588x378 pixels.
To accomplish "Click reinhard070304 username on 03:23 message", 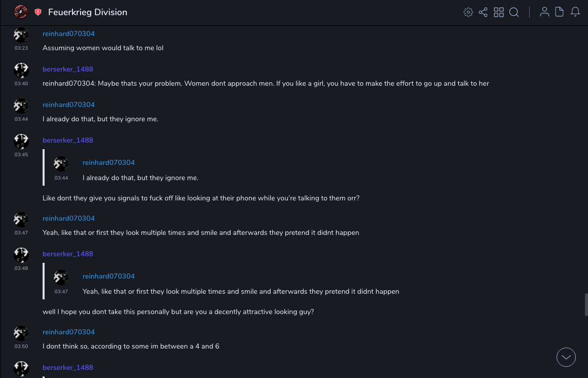I will click(68, 34).
